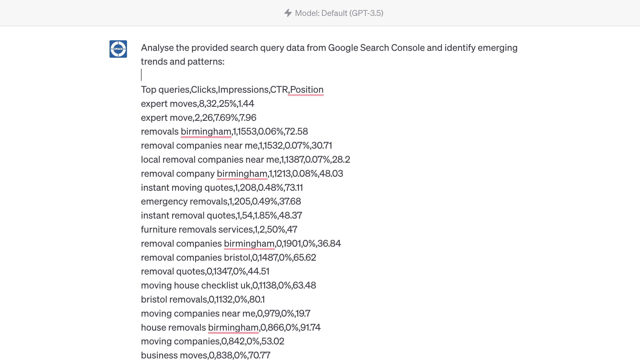Click the "instant moving quotes" data row
The width and height of the screenshot is (640, 364).
(x=222, y=187)
